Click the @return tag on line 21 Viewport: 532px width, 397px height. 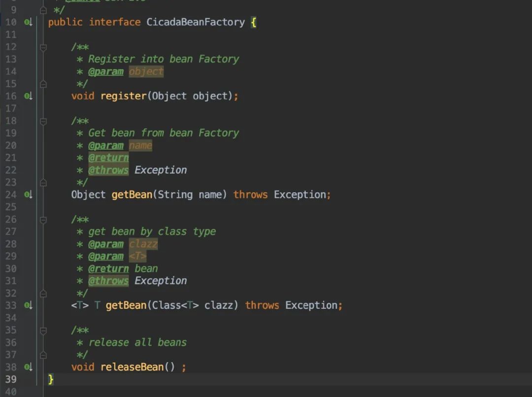click(108, 158)
